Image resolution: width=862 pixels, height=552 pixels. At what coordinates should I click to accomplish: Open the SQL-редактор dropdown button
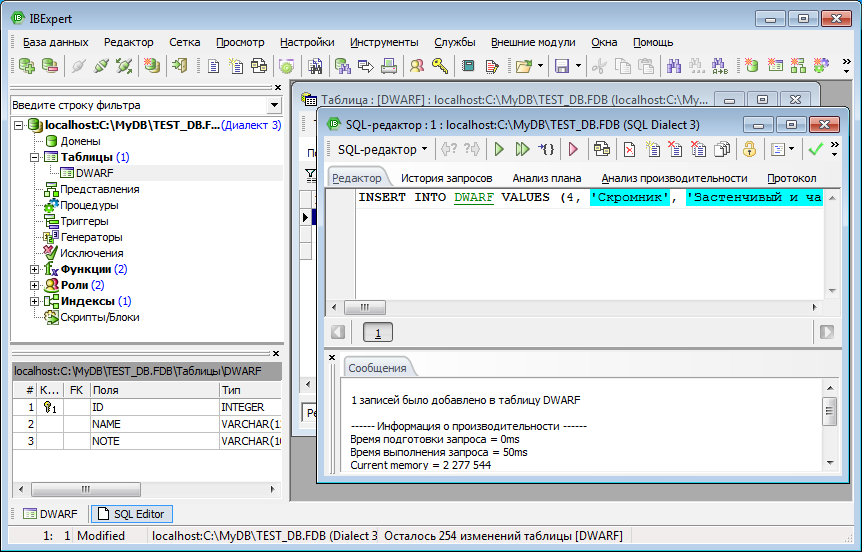[382, 149]
